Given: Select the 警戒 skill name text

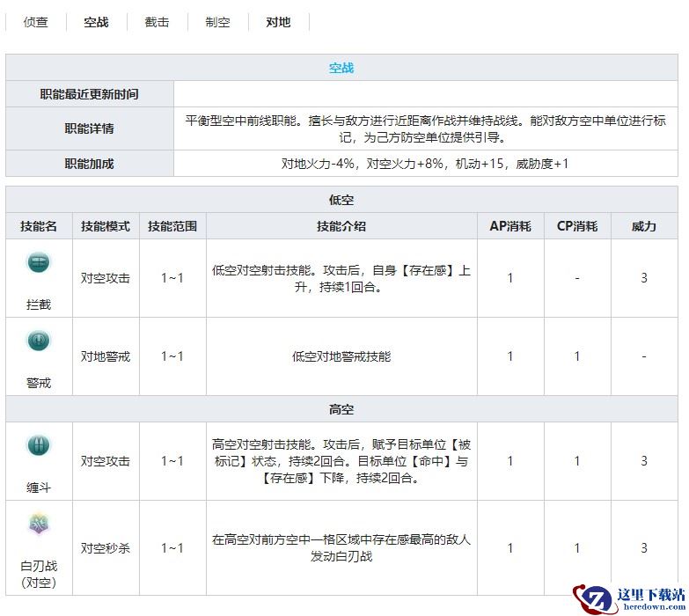Looking at the screenshot, I should pos(39,383).
